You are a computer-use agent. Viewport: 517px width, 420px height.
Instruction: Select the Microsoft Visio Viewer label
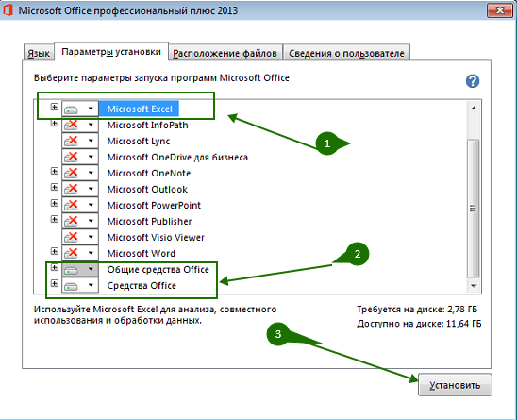pyautogui.click(x=156, y=237)
